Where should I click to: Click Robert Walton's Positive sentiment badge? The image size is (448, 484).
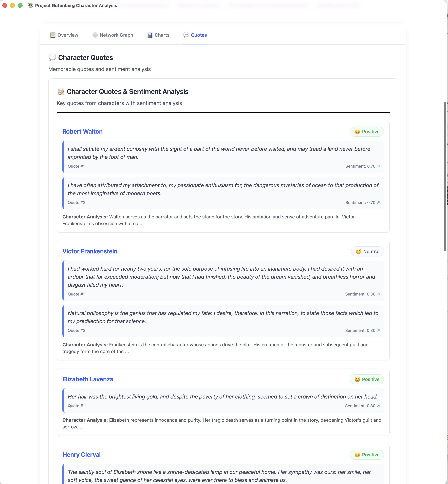(x=367, y=132)
